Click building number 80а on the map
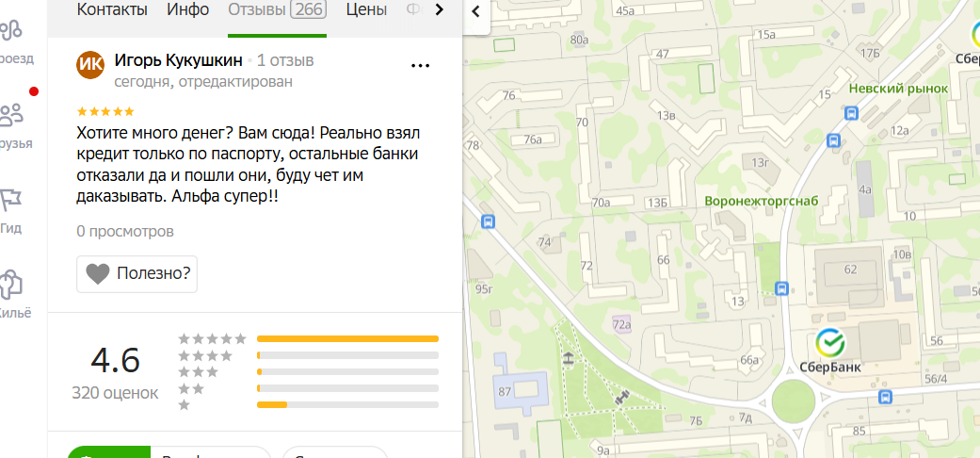 (579, 40)
